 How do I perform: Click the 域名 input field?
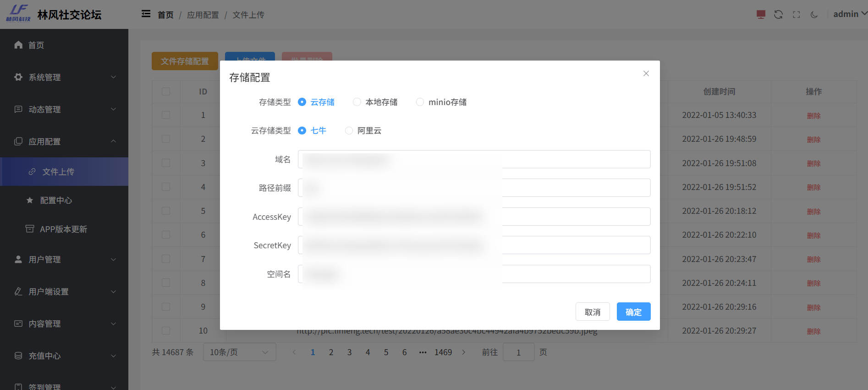(x=474, y=159)
